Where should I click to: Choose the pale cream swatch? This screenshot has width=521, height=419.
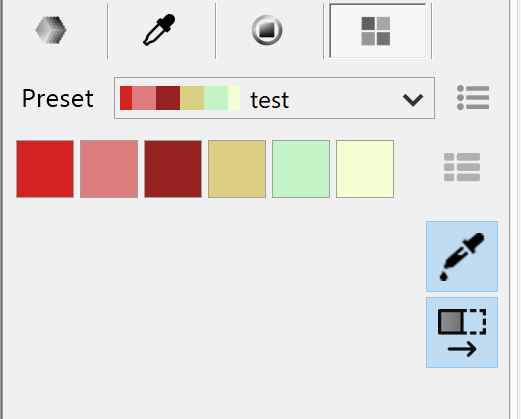[x=365, y=169]
